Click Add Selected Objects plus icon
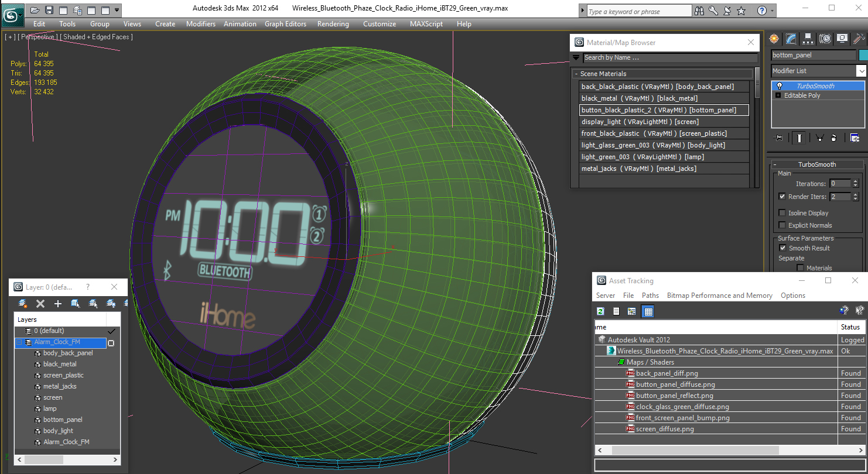 (x=58, y=303)
